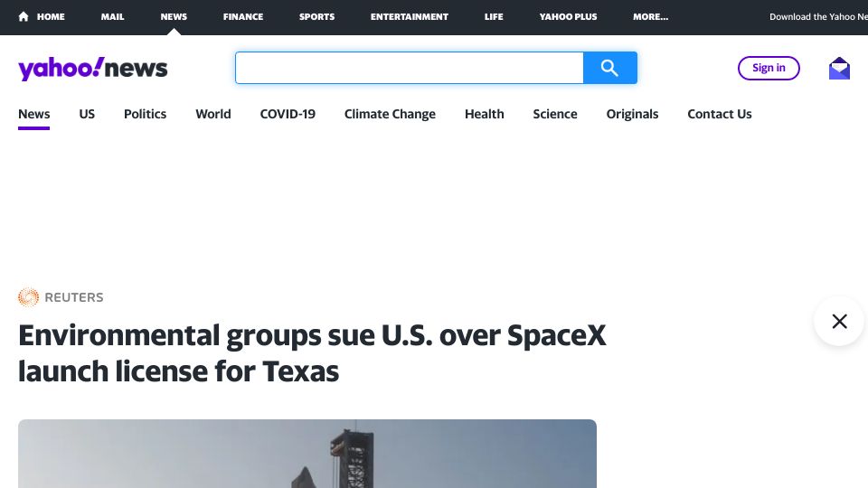Click the search magnifier button
Viewport: 868px width, 488px height.
pos(610,68)
